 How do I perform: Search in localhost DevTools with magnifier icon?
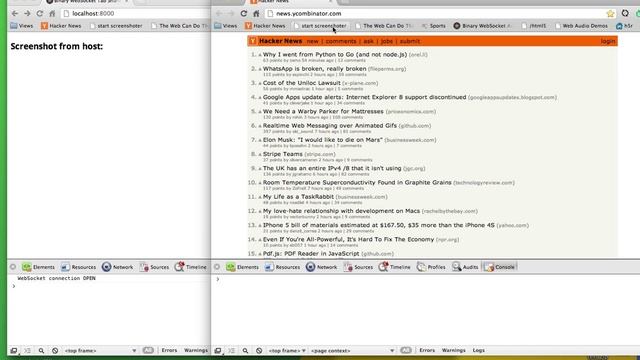pos(41,351)
